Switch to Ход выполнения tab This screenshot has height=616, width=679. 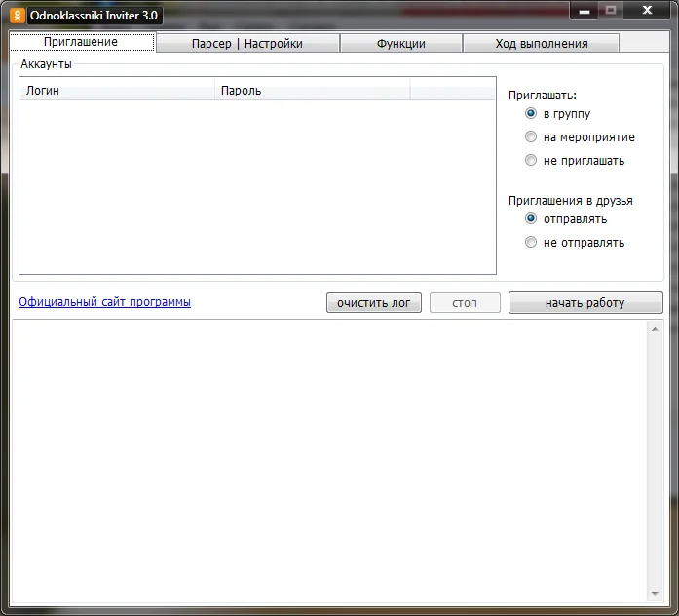click(542, 43)
